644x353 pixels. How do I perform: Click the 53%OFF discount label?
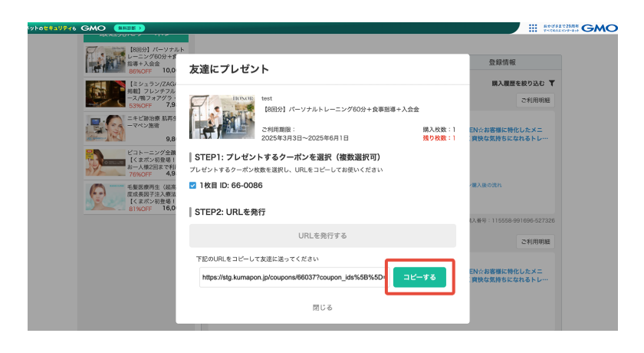(x=140, y=106)
